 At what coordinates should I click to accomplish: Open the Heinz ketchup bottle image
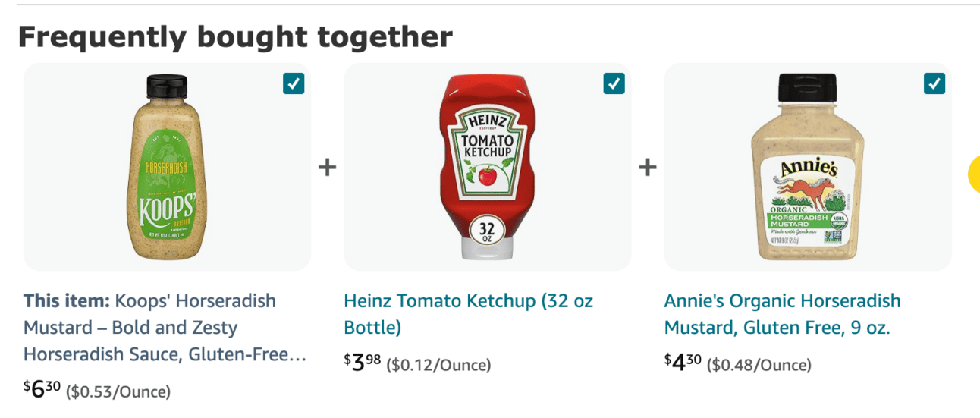(x=487, y=167)
